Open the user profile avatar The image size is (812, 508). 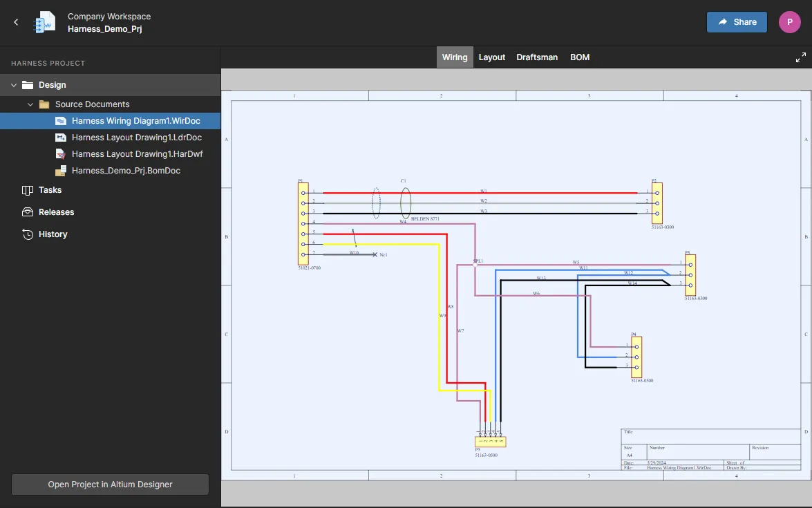coord(789,22)
